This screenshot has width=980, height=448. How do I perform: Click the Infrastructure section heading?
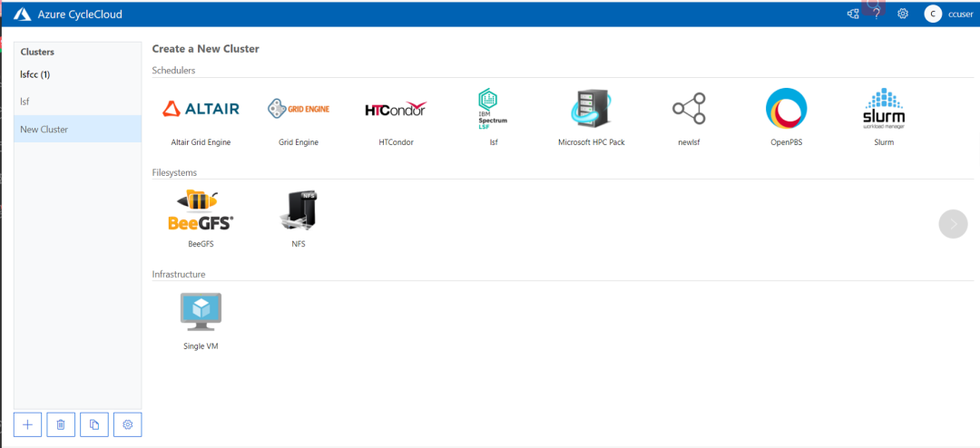179,274
